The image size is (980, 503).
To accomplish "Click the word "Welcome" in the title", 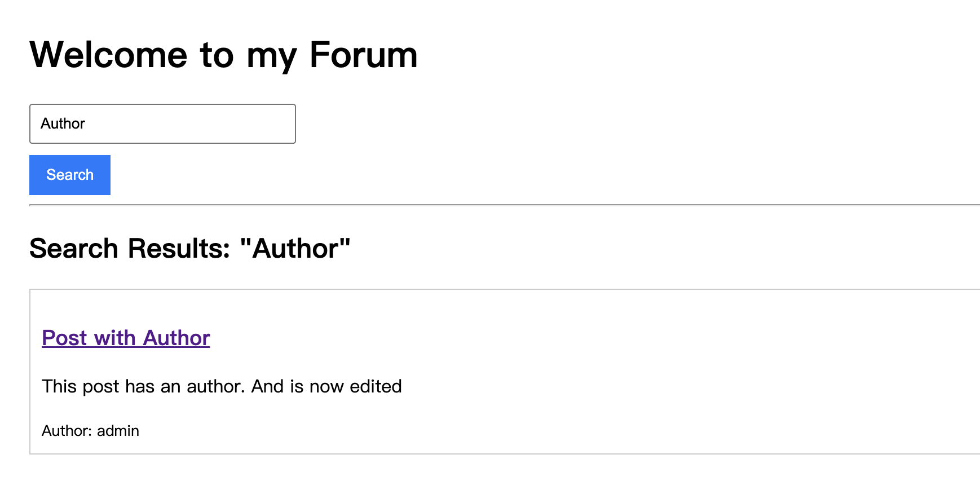I will (x=108, y=55).
